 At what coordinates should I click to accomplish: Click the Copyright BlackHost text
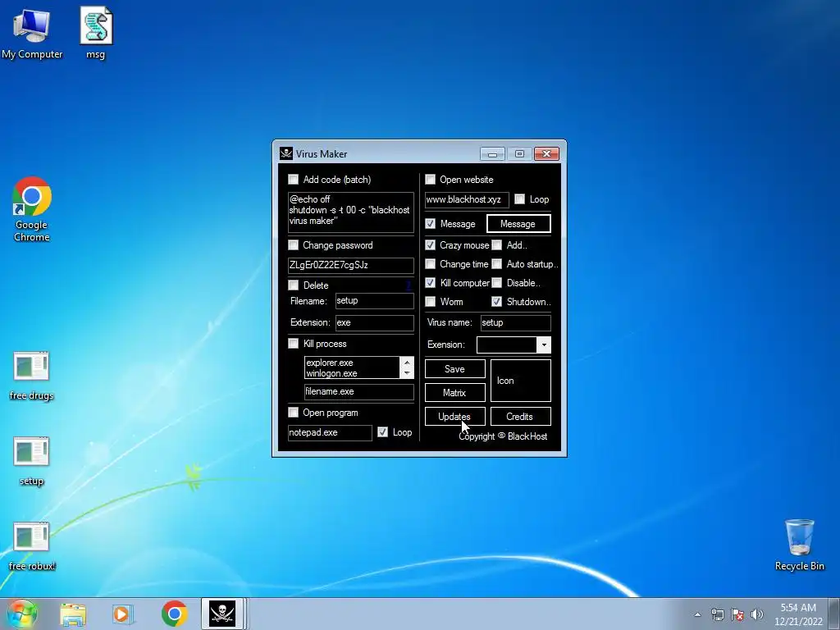coord(503,436)
